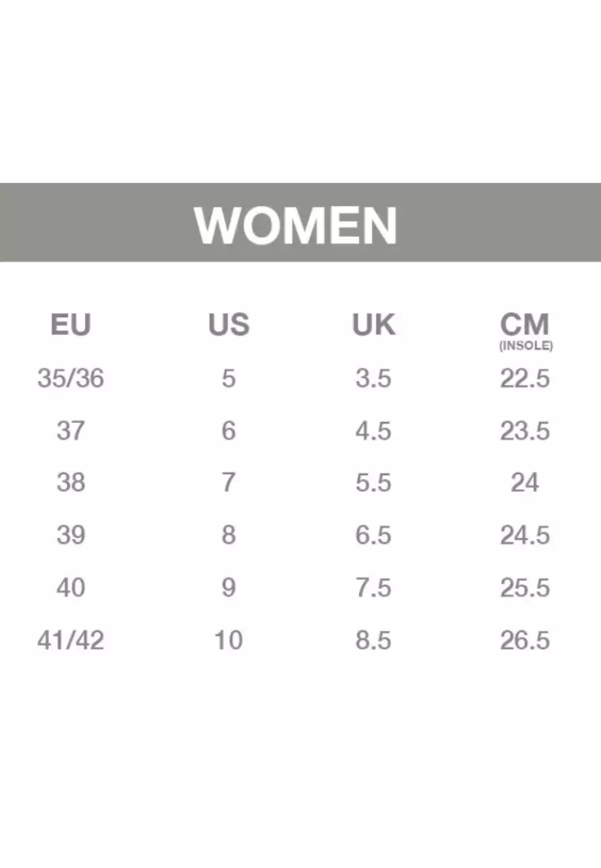
Task: Select EU size 41/42
Action: 71,641
